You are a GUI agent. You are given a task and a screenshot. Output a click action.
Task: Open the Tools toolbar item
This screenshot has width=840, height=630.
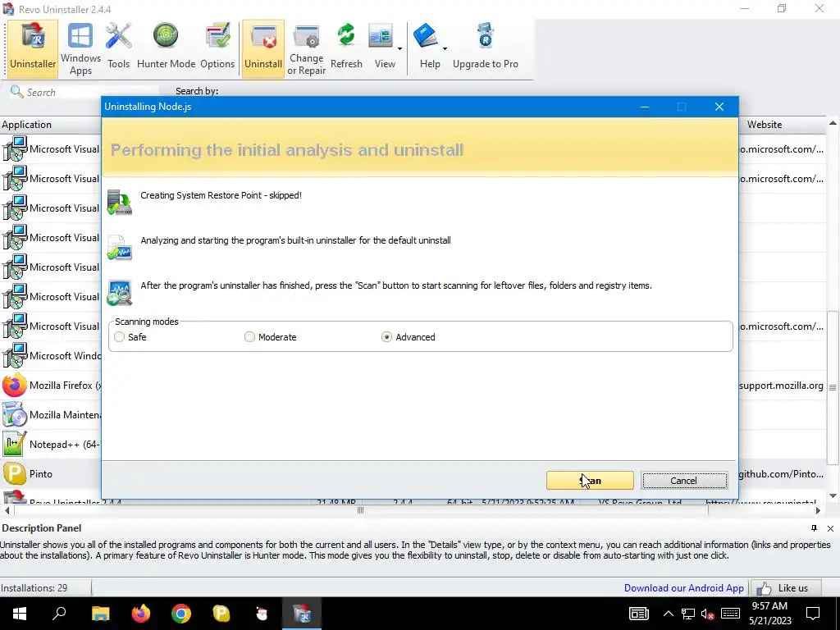[118, 48]
